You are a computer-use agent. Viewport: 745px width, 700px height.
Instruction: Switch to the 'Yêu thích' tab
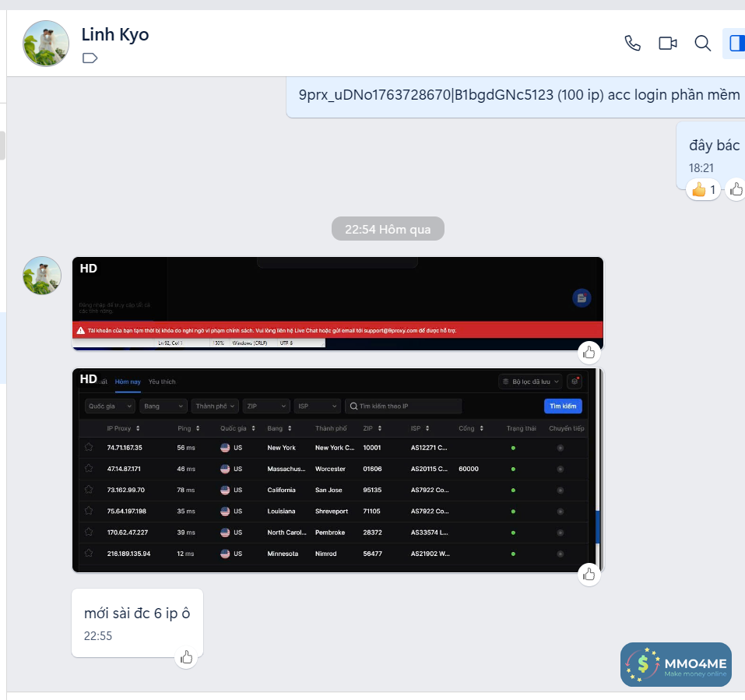(162, 382)
